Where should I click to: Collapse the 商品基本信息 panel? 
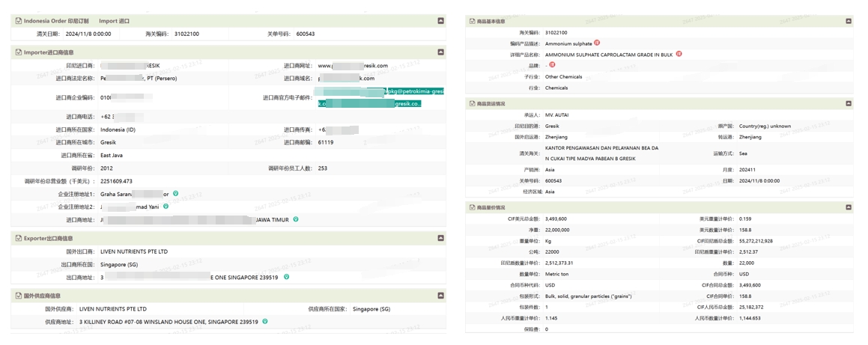[849, 22]
